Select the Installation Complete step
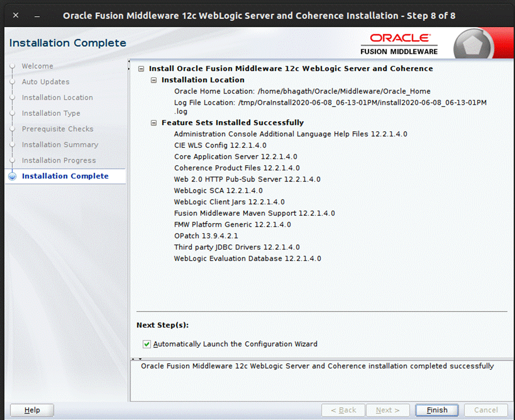 [65, 176]
